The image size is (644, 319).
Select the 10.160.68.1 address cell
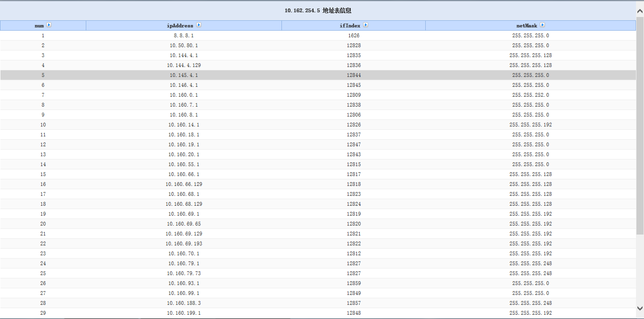184,194
